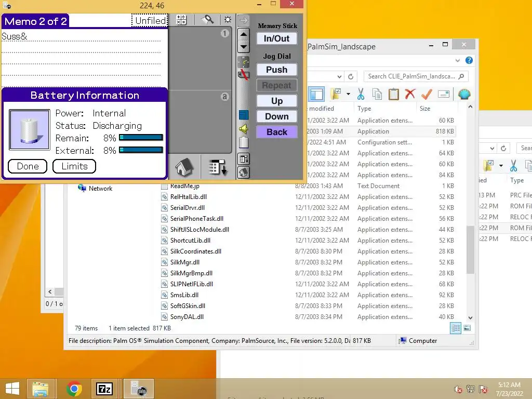
Task: Click the External battery level bar
Action: (x=141, y=150)
